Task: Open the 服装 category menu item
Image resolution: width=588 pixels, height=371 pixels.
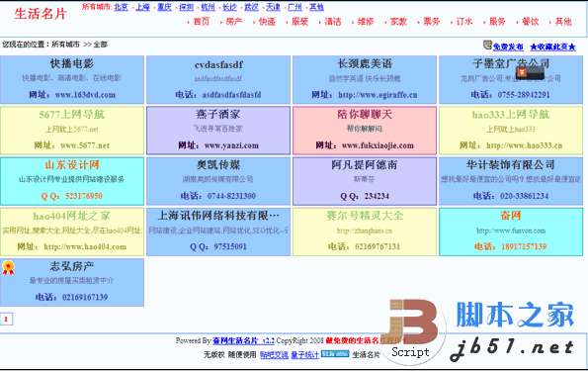Action: (300, 22)
